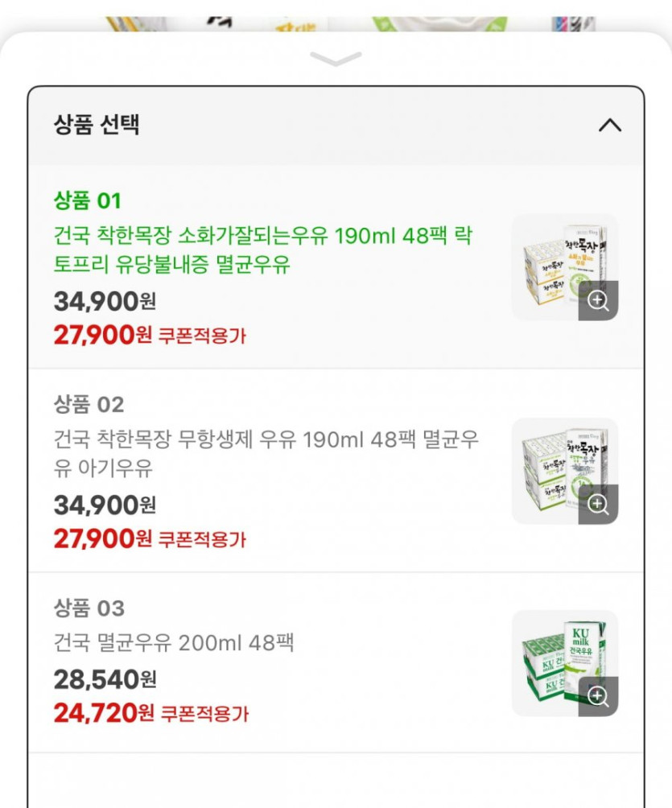Zoom the 상품 01 product image magnifier
Screen dimensions: 672x808
598,301
